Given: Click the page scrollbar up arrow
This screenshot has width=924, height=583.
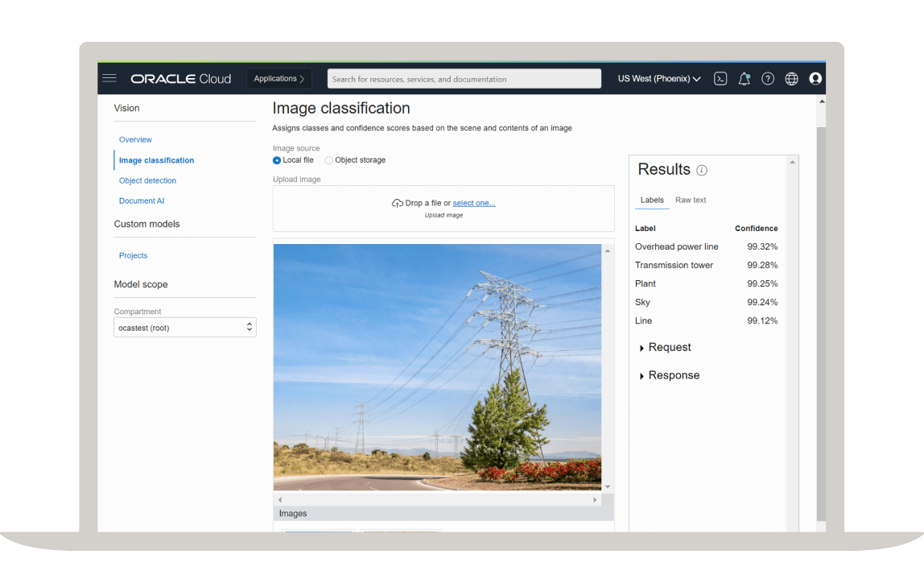Looking at the screenshot, I should [822, 101].
